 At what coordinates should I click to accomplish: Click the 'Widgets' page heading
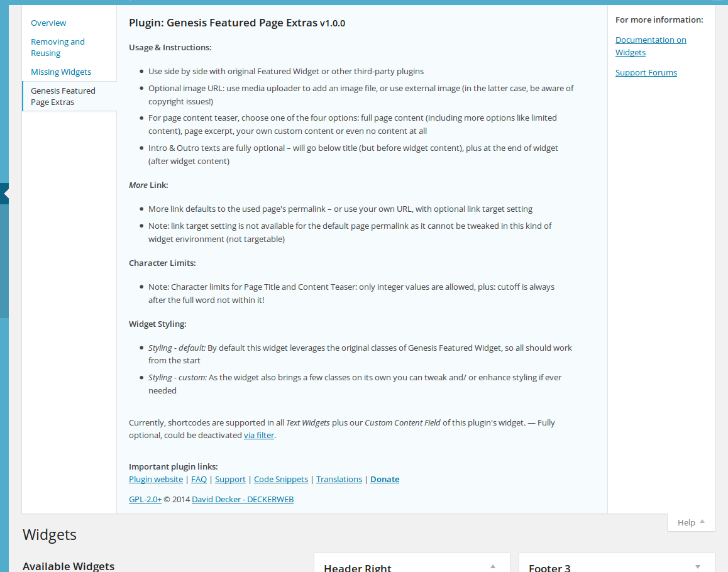49,534
